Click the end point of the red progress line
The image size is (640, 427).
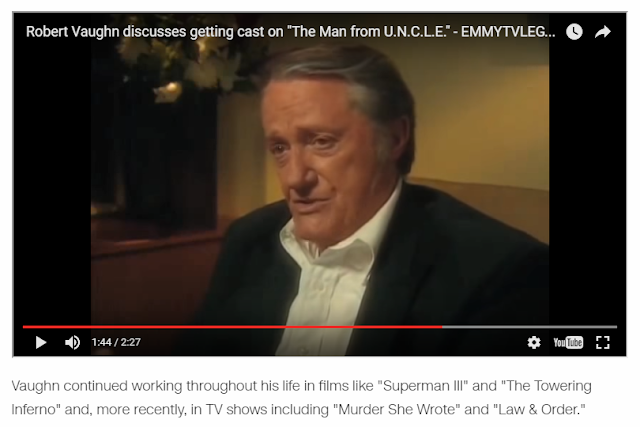pos(442,327)
